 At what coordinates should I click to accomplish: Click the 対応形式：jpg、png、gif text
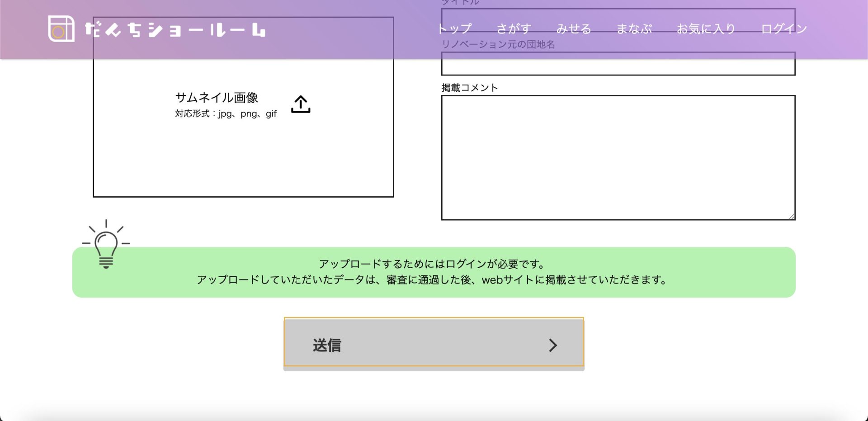226,114
